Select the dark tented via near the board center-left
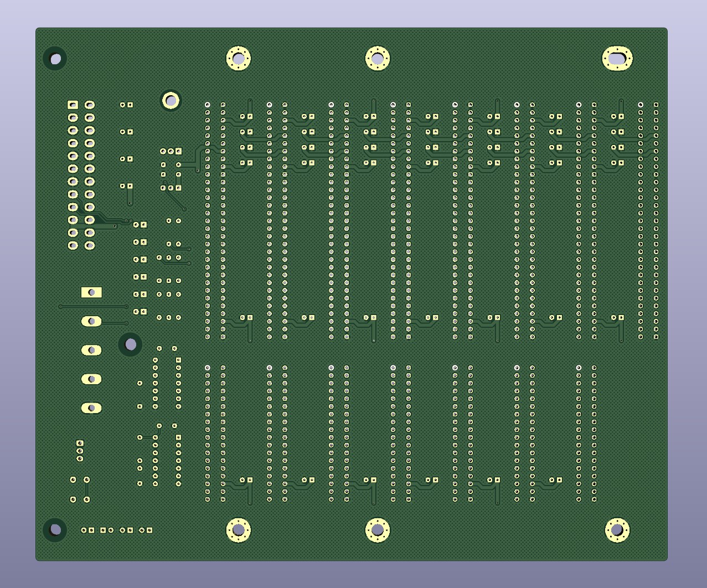Viewport: 707px width, 588px height. 130,343
